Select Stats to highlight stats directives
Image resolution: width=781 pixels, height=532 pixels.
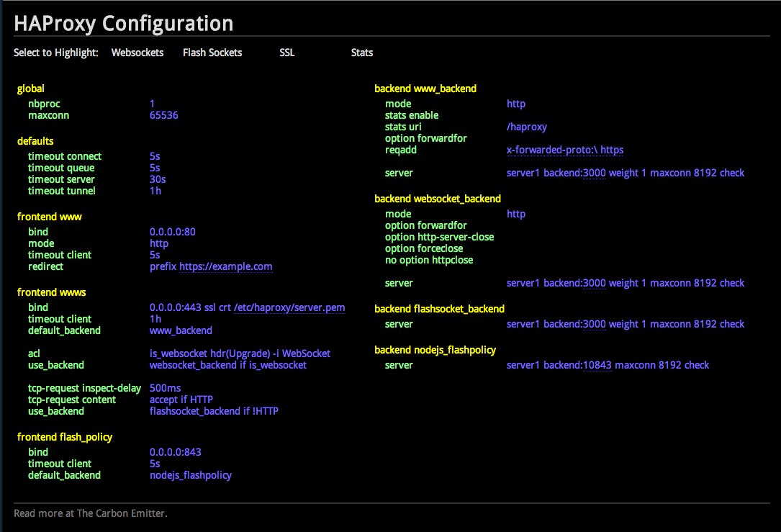click(x=361, y=53)
